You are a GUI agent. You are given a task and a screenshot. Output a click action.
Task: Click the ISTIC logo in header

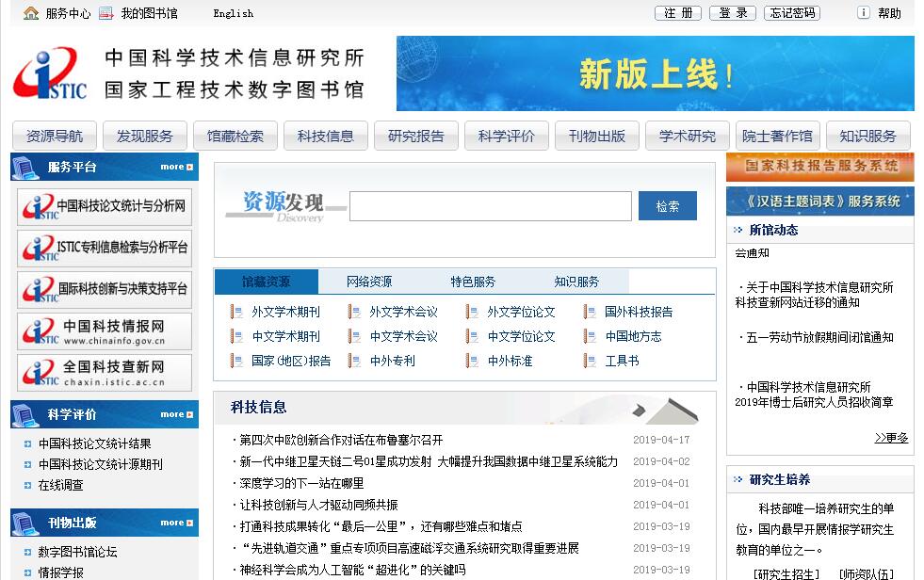point(50,74)
